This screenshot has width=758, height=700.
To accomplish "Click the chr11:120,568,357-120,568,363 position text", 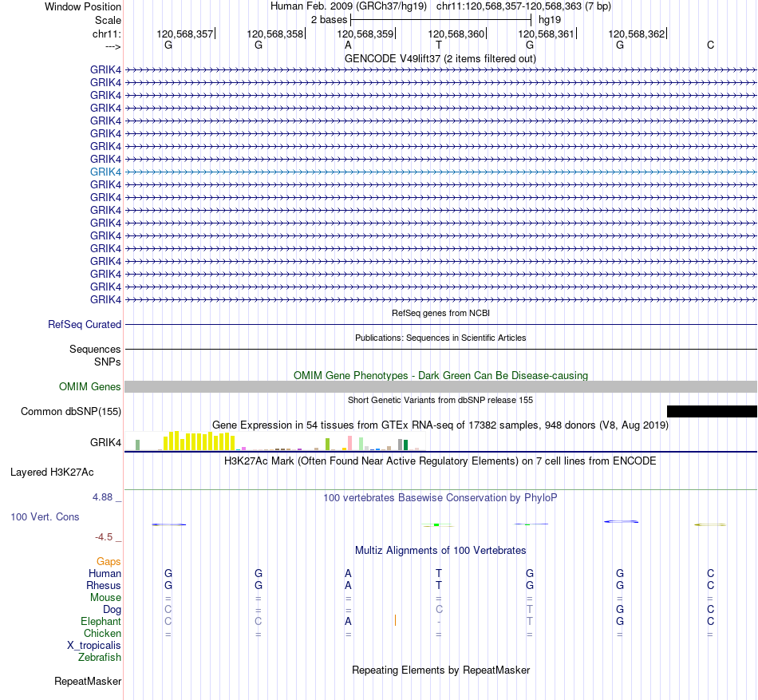I will coord(523,6).
